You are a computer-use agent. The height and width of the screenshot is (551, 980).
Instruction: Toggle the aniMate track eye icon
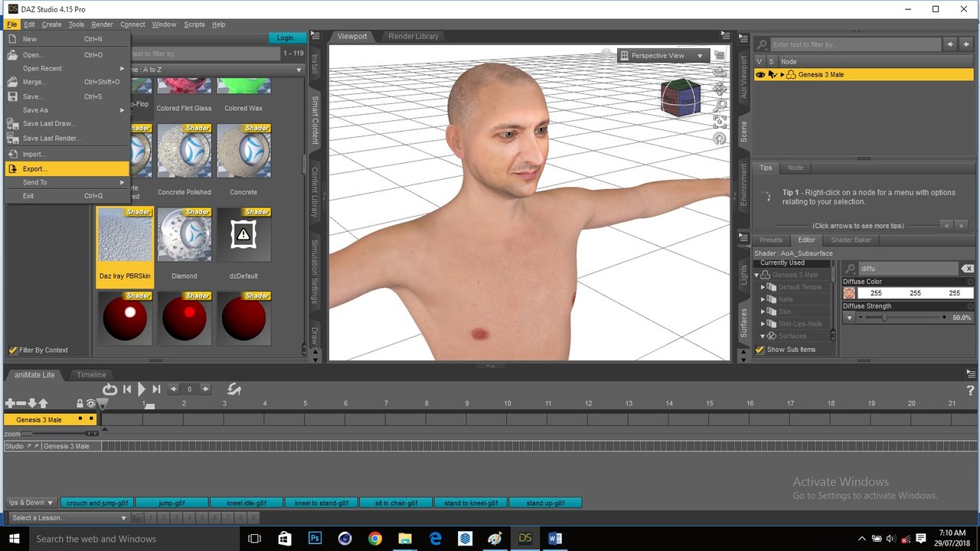[x=91, y=403]
